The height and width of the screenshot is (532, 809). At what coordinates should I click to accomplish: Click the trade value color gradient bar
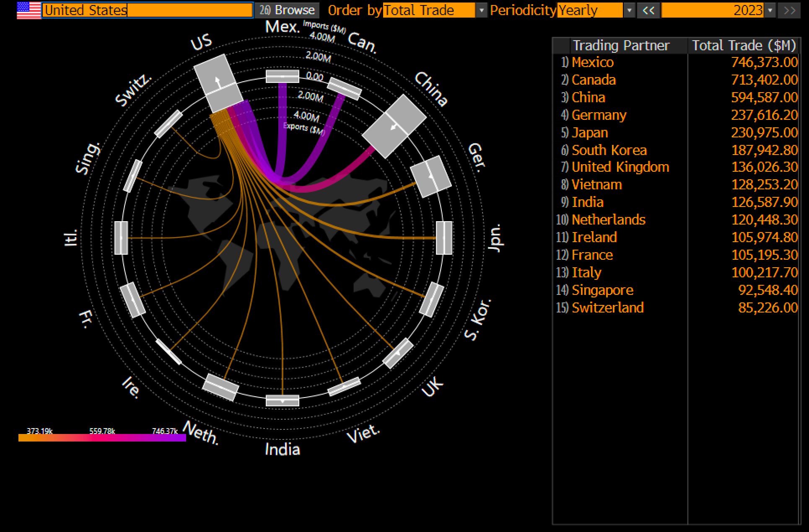pos(102,438)
